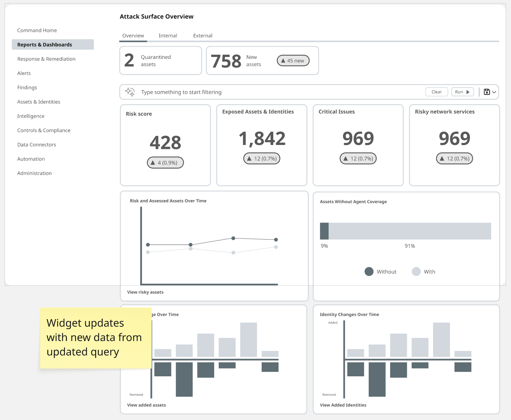Click the save query floppy icon
The image size is (511, 420).
[487, 92]
